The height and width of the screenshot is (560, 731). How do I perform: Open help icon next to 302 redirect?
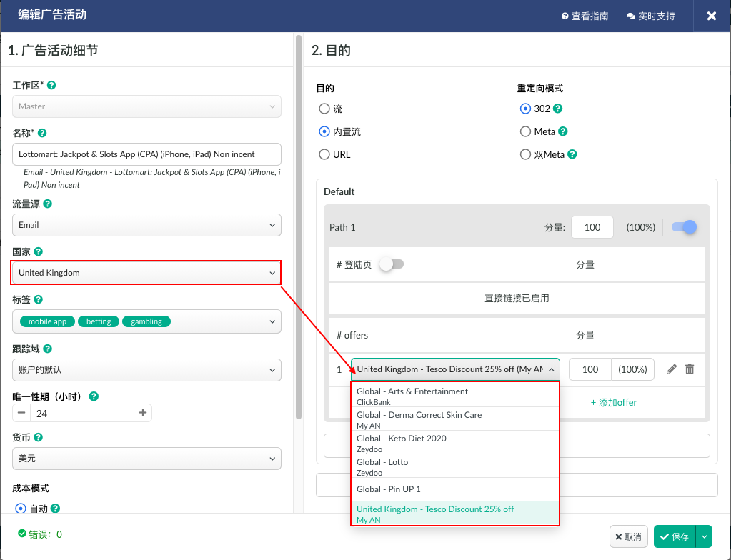[557, 109]
